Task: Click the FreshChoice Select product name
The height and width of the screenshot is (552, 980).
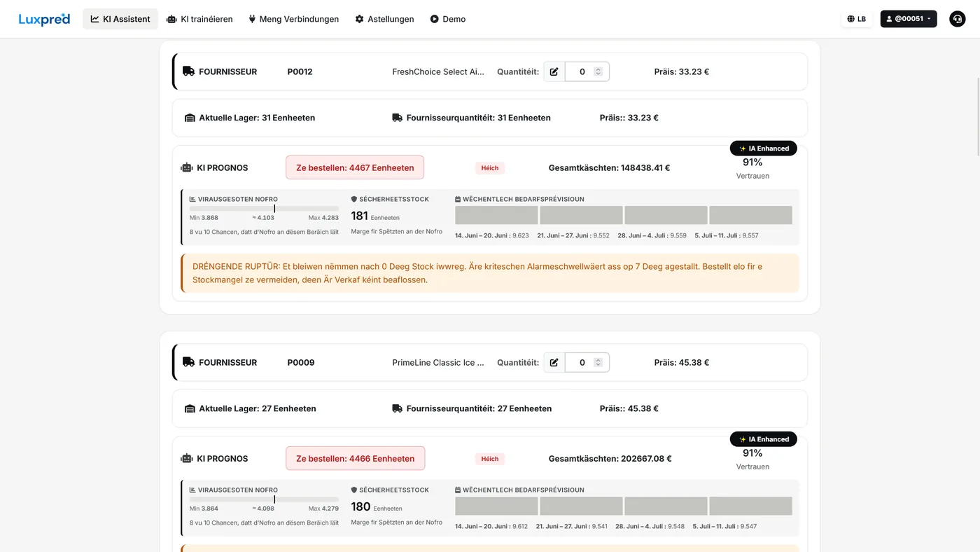Action: (x=438, y=71)
